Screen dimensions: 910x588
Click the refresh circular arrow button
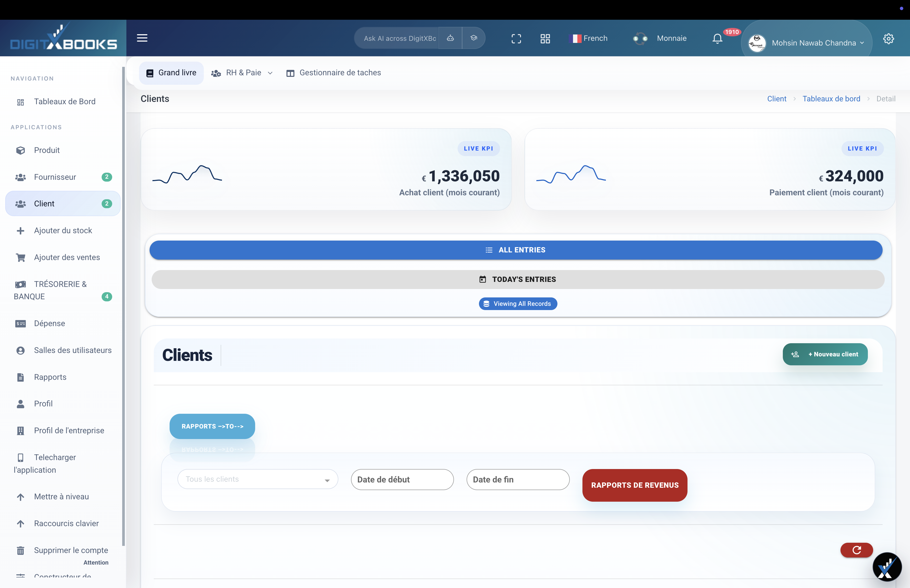pyautogui.click(x=857, y=550)
